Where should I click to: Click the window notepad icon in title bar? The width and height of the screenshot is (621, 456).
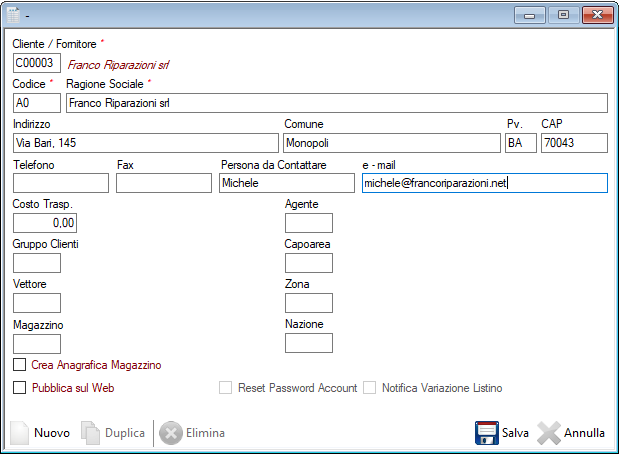click(13, 15)
